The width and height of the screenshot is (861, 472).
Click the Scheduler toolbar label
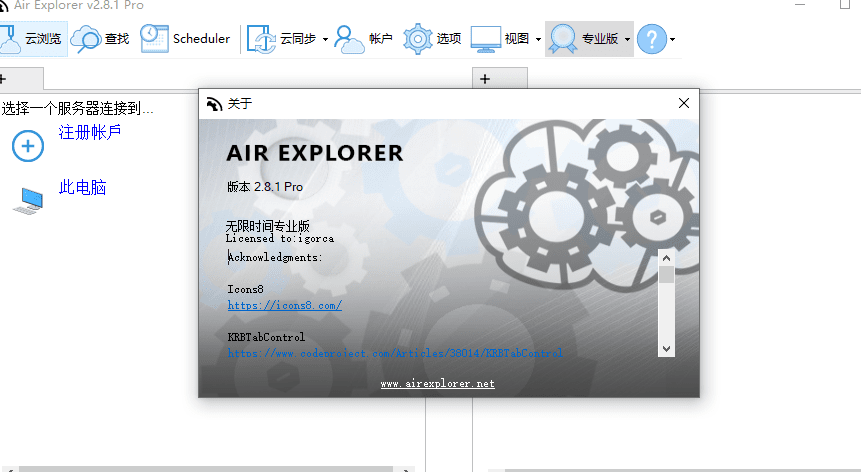[202, 39]
